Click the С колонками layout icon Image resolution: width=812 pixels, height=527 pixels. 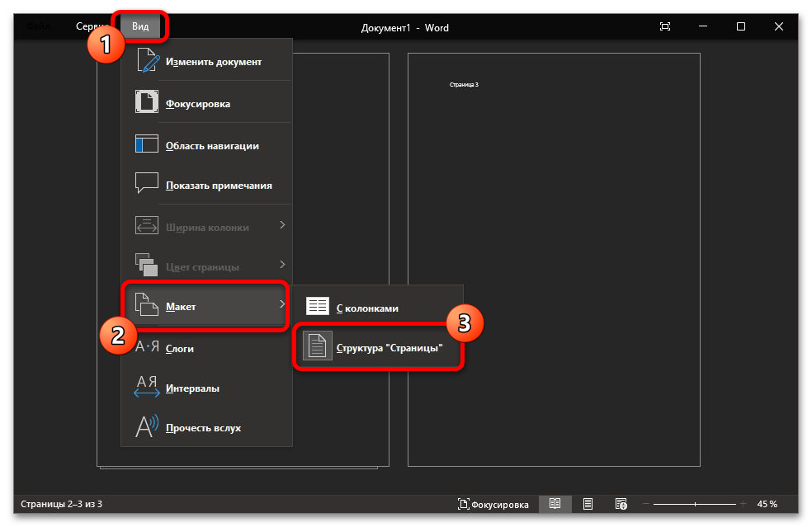[318, 308]
